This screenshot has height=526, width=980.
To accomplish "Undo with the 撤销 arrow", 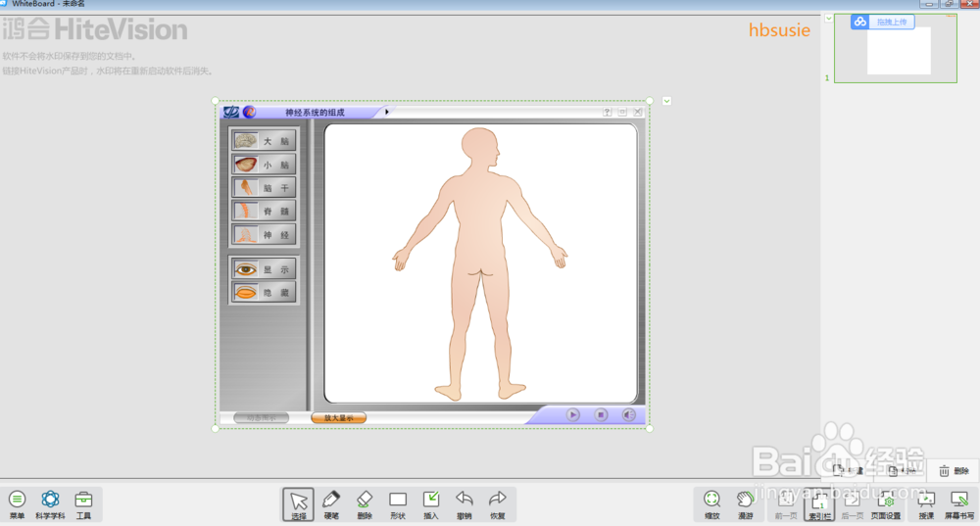I will (x=465, y=504).
